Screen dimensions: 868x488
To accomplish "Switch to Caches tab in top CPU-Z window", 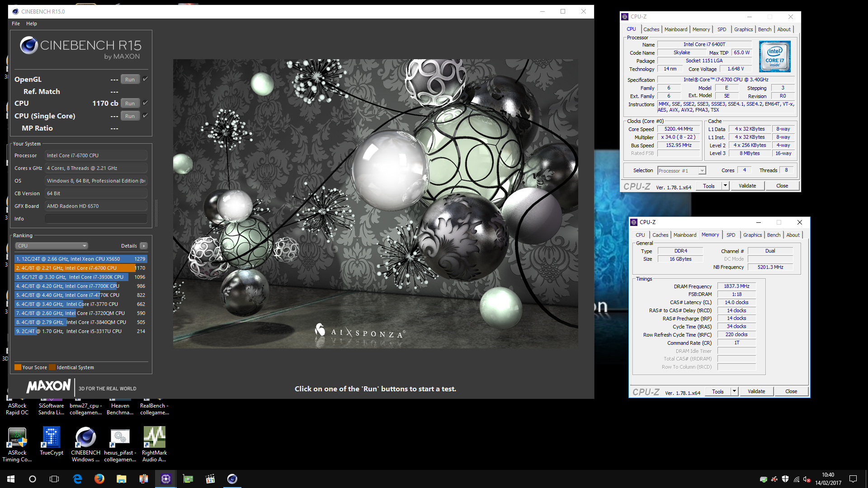I will click(651, 29).
